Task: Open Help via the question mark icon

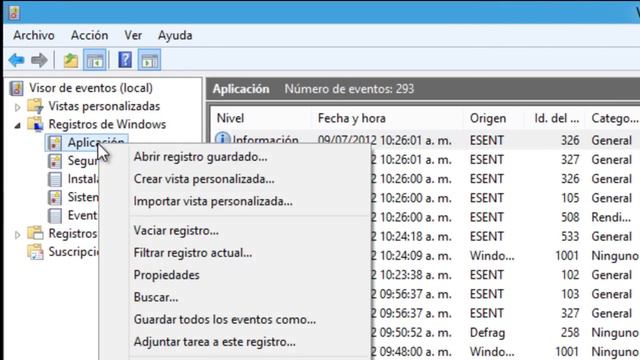Action: [x=125, y=60]
